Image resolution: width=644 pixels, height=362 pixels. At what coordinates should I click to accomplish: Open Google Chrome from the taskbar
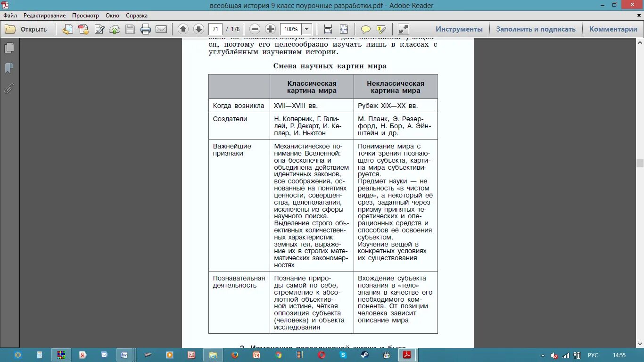coord(279,355)
